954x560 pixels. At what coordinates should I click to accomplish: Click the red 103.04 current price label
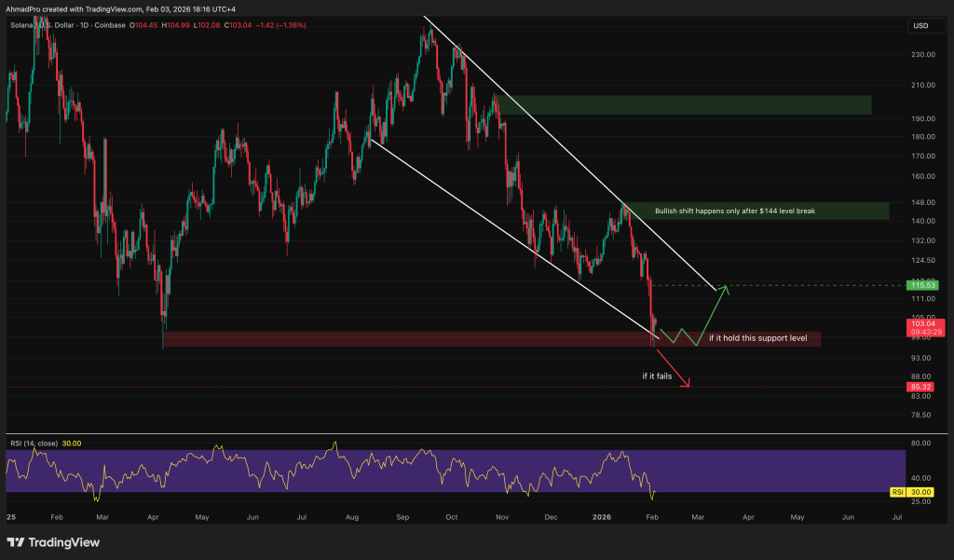920,323
